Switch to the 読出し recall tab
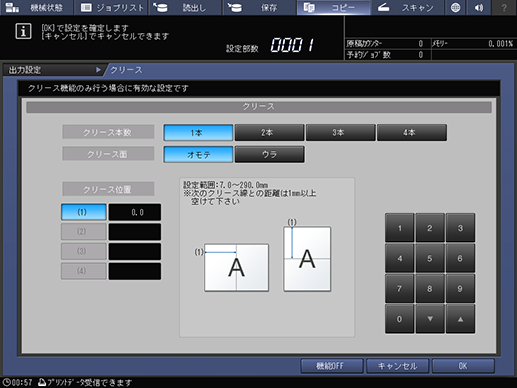Viewport: 517px width, 388px height. coord(185,7)
